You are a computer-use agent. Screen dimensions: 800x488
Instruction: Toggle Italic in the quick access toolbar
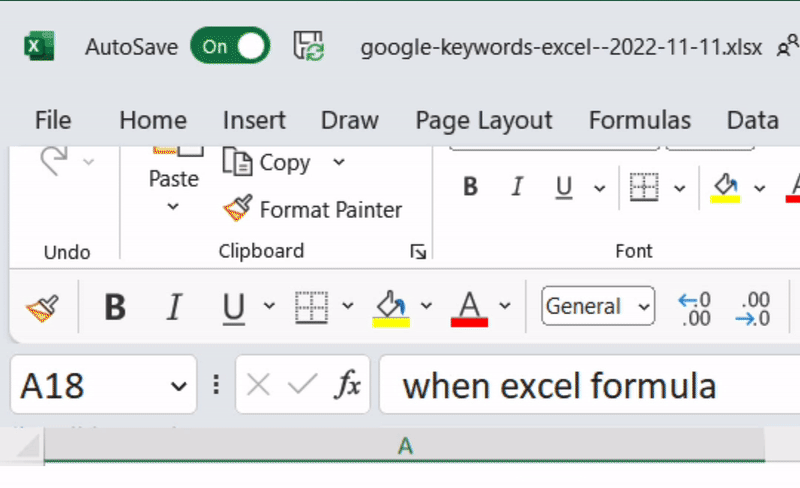[x=174, y=307]
